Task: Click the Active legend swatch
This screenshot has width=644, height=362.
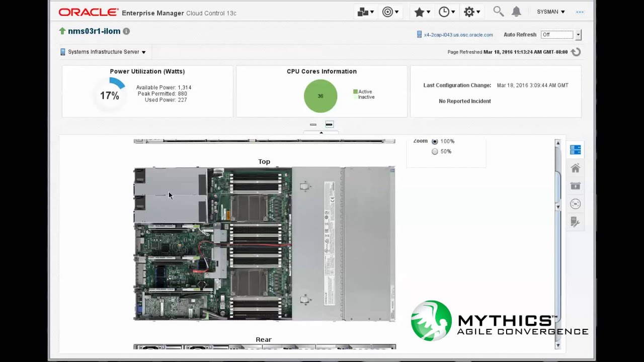Action: pos(355,92)
